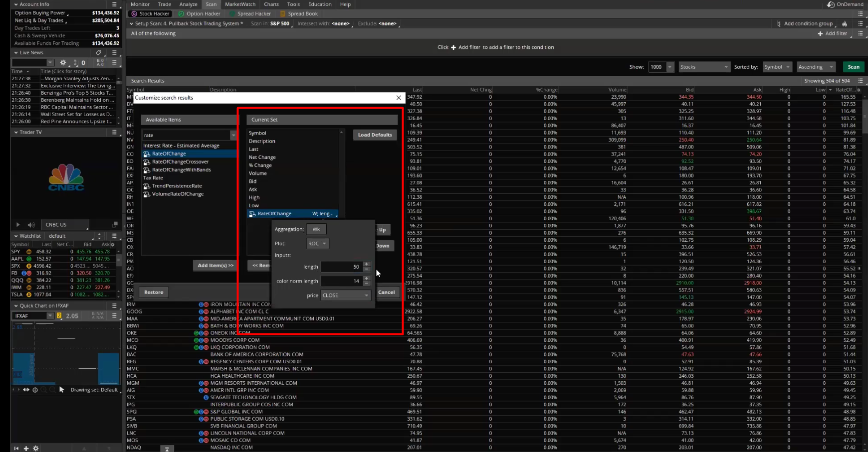Toggle sort on the Low column header
The image size is (868, 452).
click(x=820, y=90)
